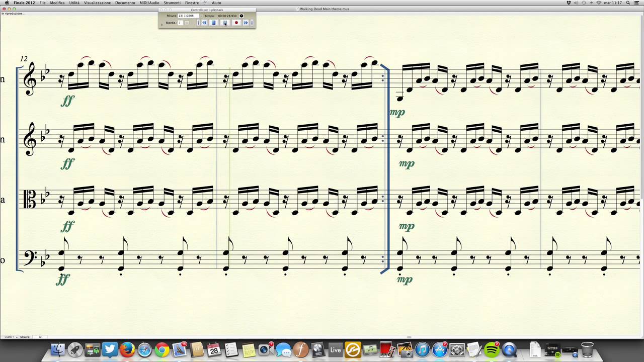The height and width of the screenshot is (362, 644).
Task: Open the Finale 2012 application menu
Action: (x=24, y=3)
